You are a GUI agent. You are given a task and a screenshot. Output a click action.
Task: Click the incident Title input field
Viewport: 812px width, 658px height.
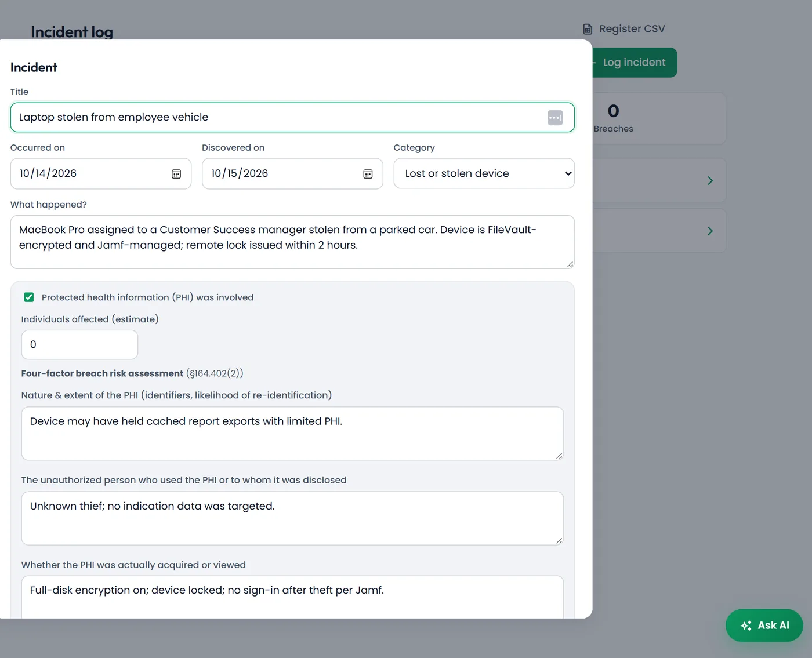coord(292,117)
